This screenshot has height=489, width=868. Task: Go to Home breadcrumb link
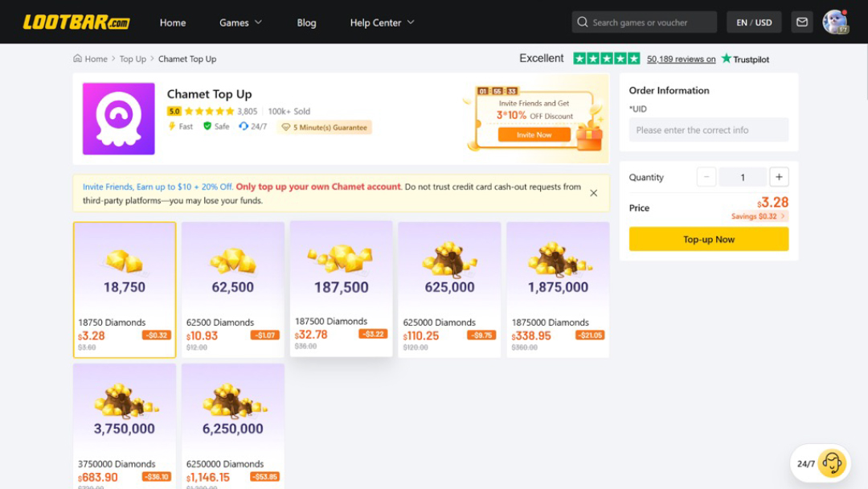[96, 59]
